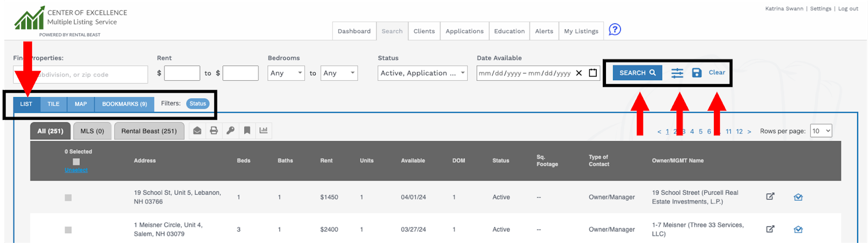Clear the date range with the X icon
Screen dimensions: 868x243
pyautogui.click(x=579, y=73)
